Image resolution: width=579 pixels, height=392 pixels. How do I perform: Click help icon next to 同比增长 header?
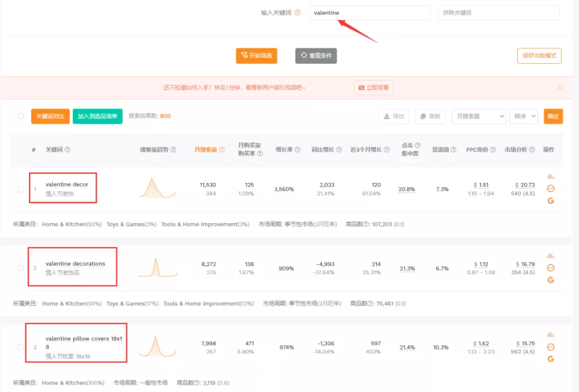[339, 150]
